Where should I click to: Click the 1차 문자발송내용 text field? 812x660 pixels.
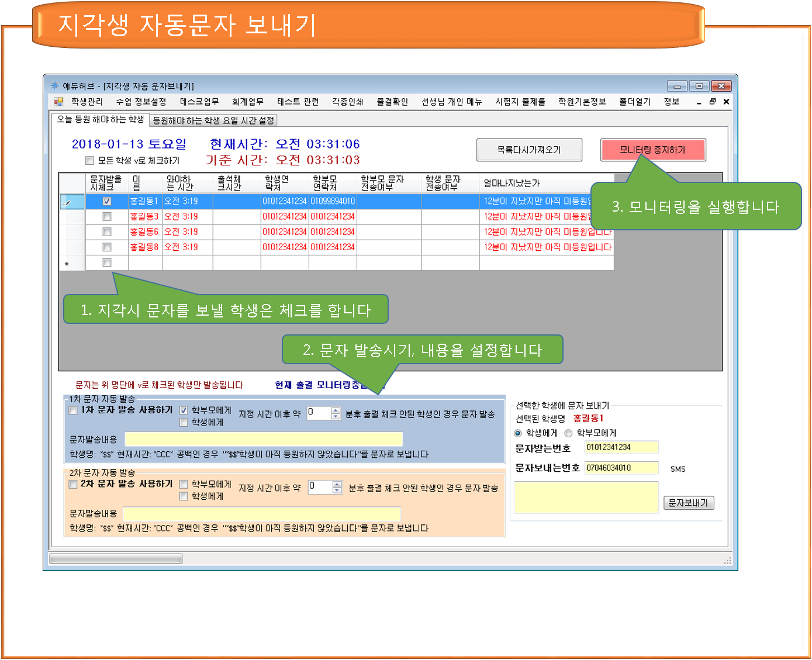point(264,439)
